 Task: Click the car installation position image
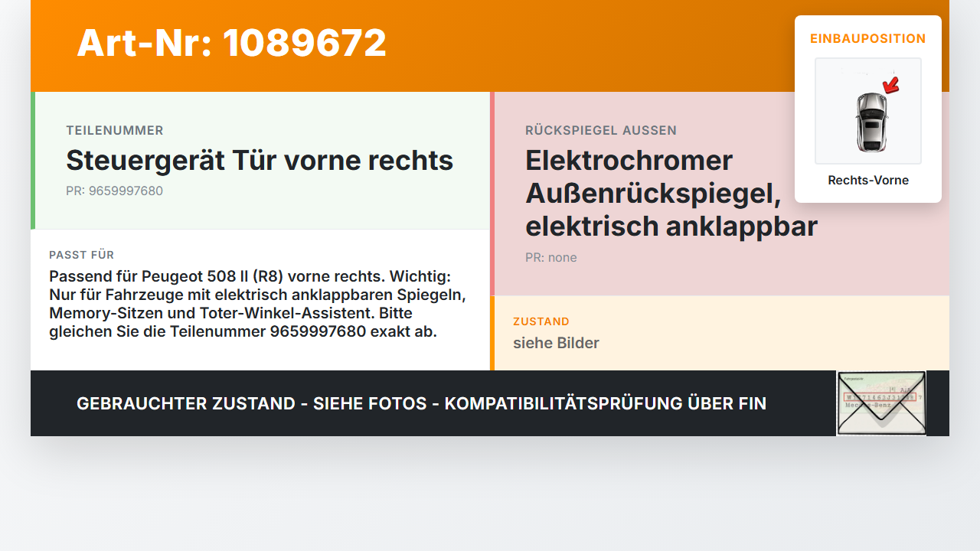coord(868,111)
